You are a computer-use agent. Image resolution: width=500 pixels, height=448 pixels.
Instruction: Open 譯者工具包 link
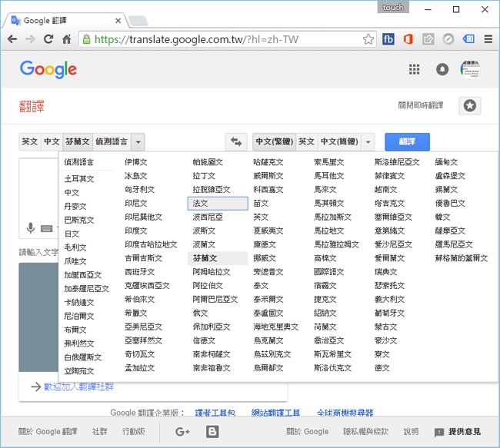click(215, 413)
